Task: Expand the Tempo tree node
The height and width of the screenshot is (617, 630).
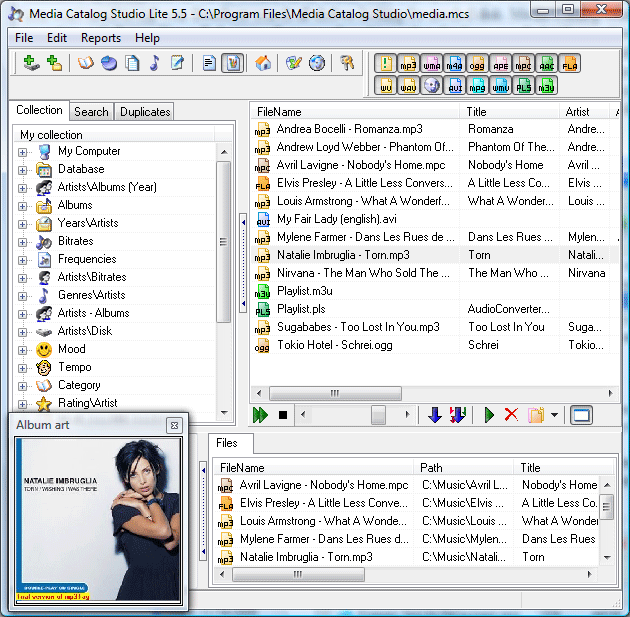Action: (x=22, y=368)
